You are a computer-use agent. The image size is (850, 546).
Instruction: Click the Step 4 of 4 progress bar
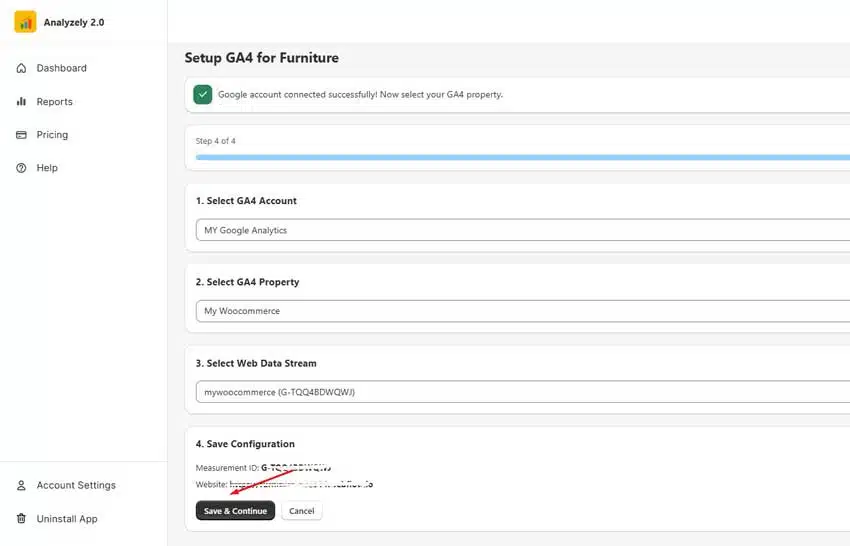tap(523, 157)
